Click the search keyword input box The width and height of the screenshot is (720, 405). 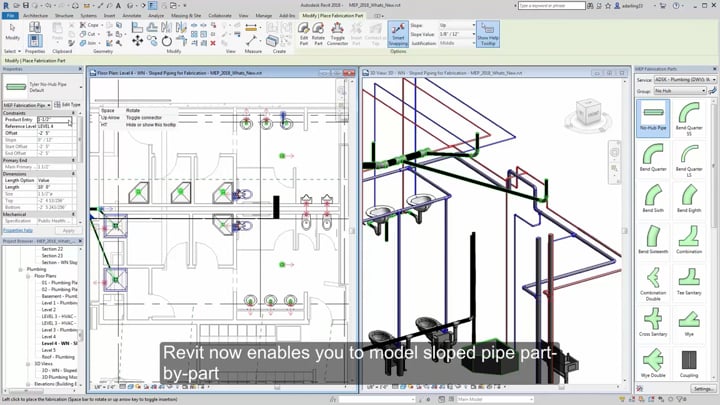(551, 6)
